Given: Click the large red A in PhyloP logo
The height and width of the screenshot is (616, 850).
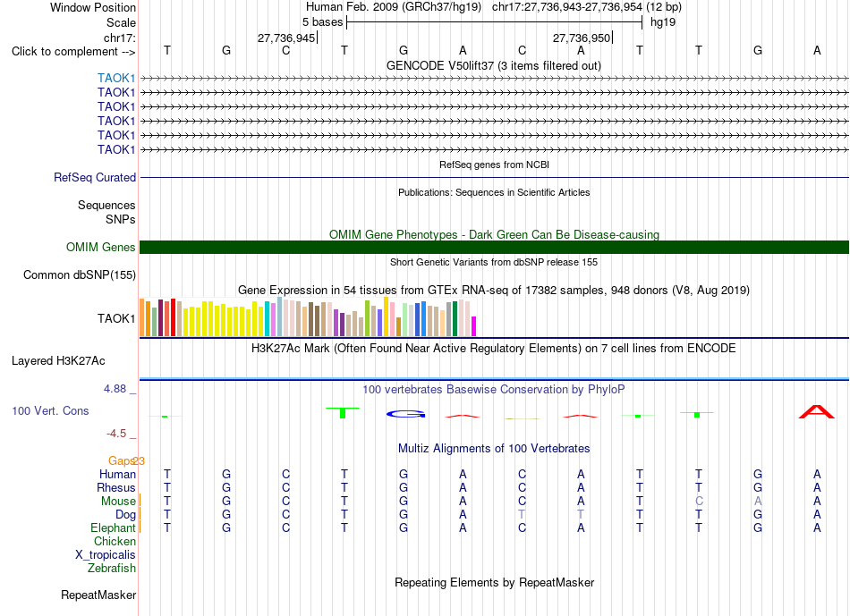Looking at the screenshot, I should coord(816,412).
